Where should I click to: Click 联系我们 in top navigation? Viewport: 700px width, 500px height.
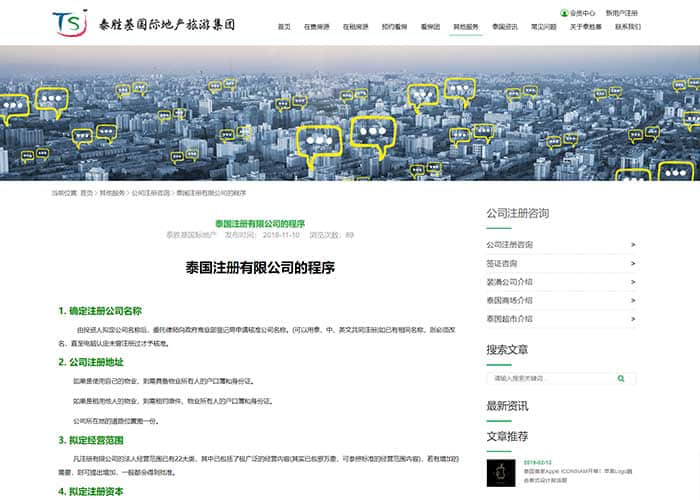pyautogui.click(x=627, y=27)
